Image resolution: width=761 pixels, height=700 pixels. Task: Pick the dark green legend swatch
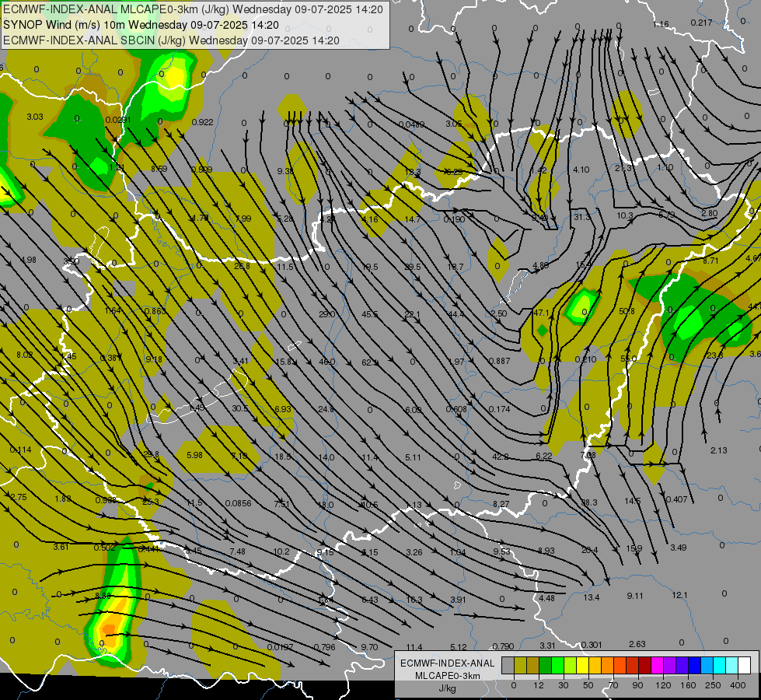click(x=545, y=665)
